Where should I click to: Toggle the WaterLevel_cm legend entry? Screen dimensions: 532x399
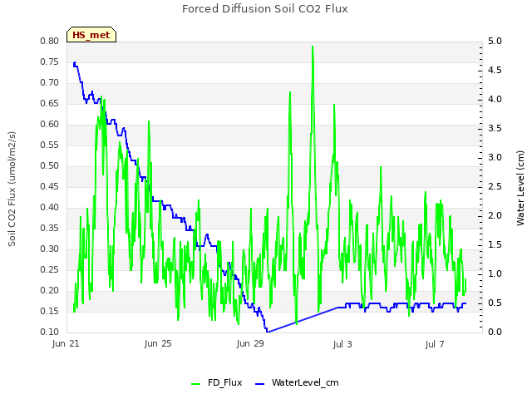pos(297,382)
